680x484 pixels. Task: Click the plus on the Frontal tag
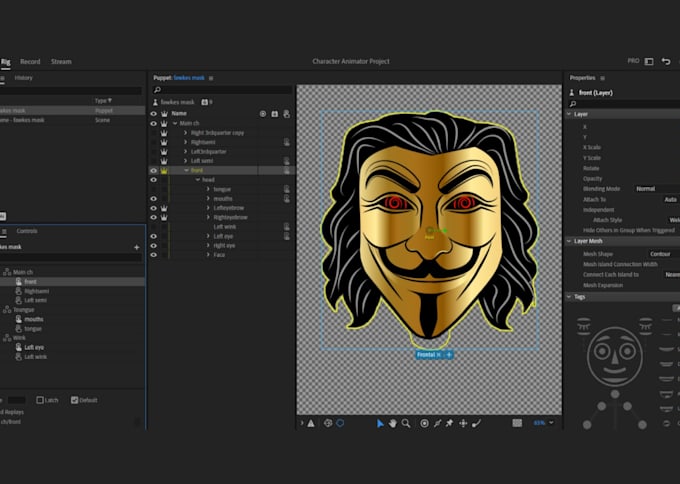pyautogui.click(x=449, y=355)
